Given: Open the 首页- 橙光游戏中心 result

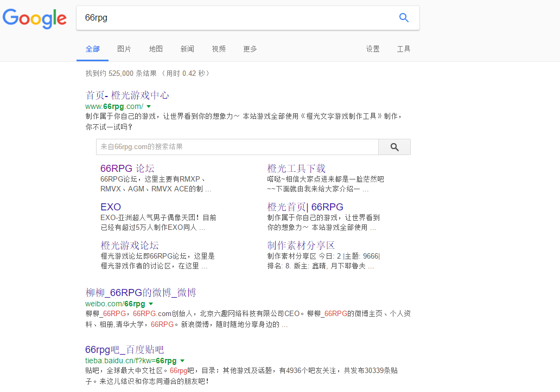Looking at the screenshot, I should pos(127,95).
